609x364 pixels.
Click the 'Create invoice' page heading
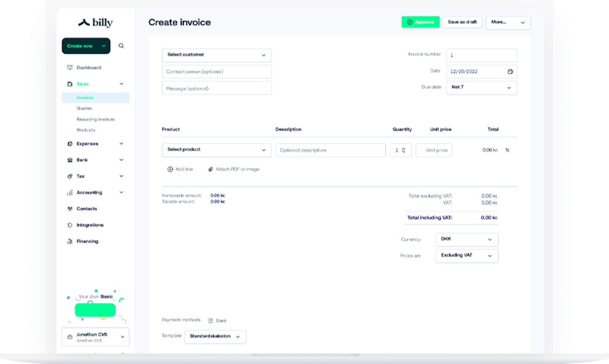179,22
